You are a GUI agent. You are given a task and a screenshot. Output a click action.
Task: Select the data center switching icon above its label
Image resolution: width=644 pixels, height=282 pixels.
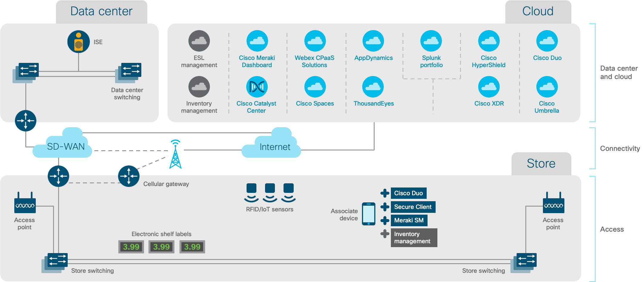click(x=128, y=72)
